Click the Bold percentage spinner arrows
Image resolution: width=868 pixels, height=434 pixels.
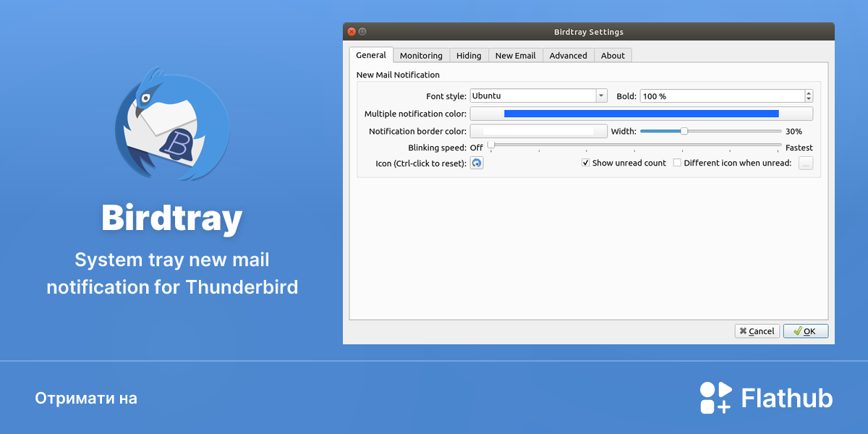(x=809, y=95)
